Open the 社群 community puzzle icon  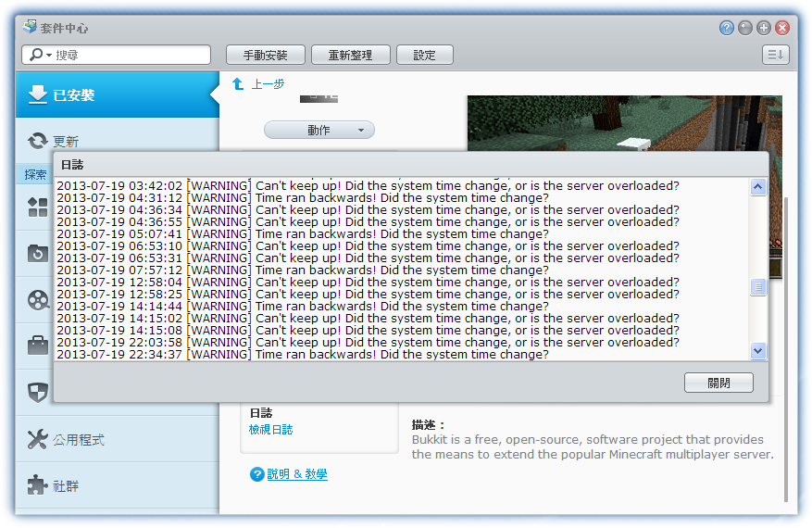click(38, 485)
